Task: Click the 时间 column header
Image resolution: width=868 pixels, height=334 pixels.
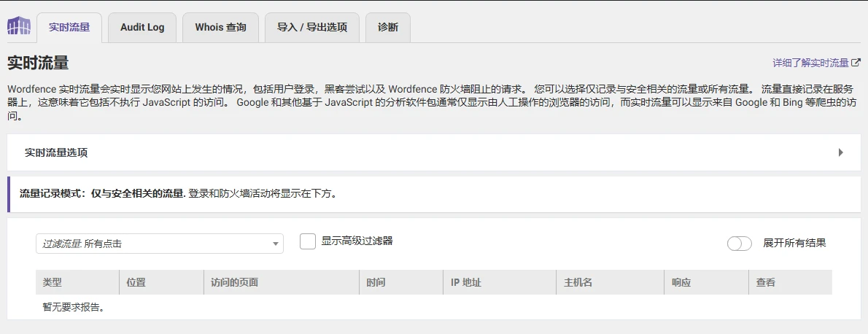Action: coord(401,282)
